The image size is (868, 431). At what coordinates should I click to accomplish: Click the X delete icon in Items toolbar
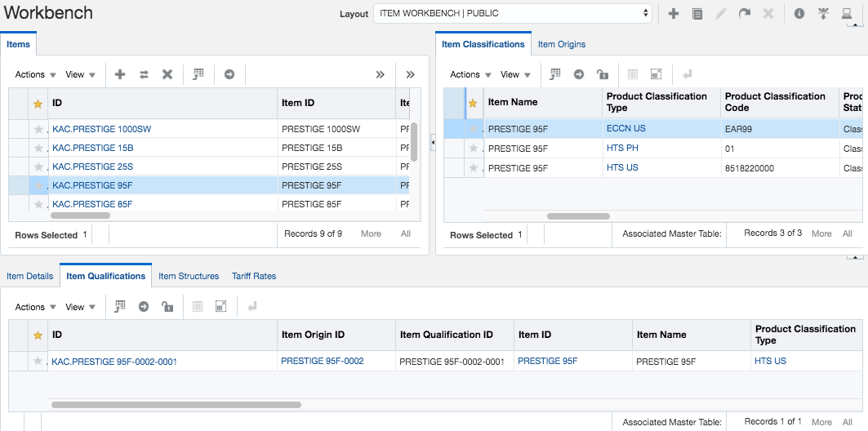(167, 74)
